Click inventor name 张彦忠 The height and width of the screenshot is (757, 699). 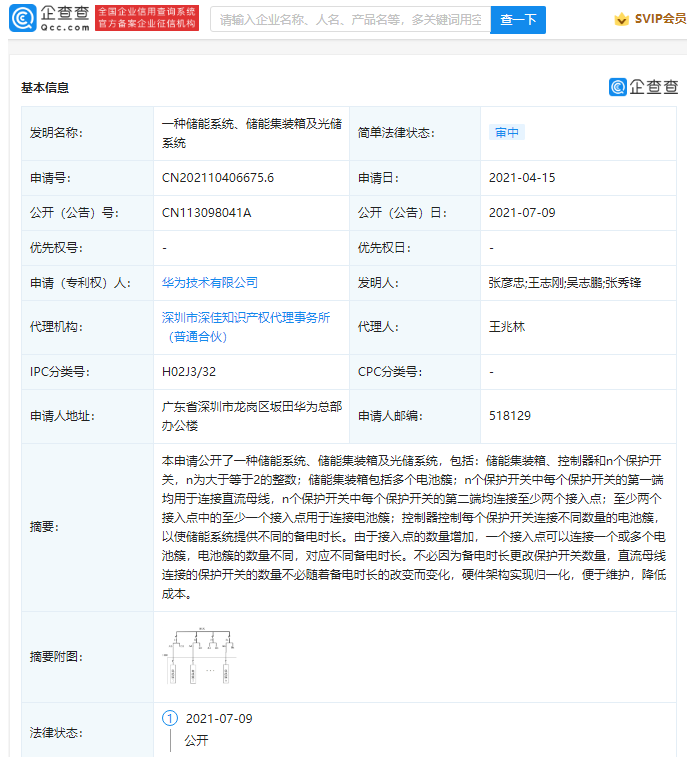(507, 282)
